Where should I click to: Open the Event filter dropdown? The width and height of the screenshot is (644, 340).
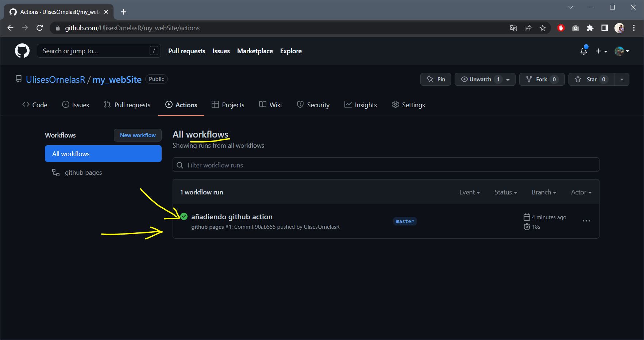coord(470,192)
